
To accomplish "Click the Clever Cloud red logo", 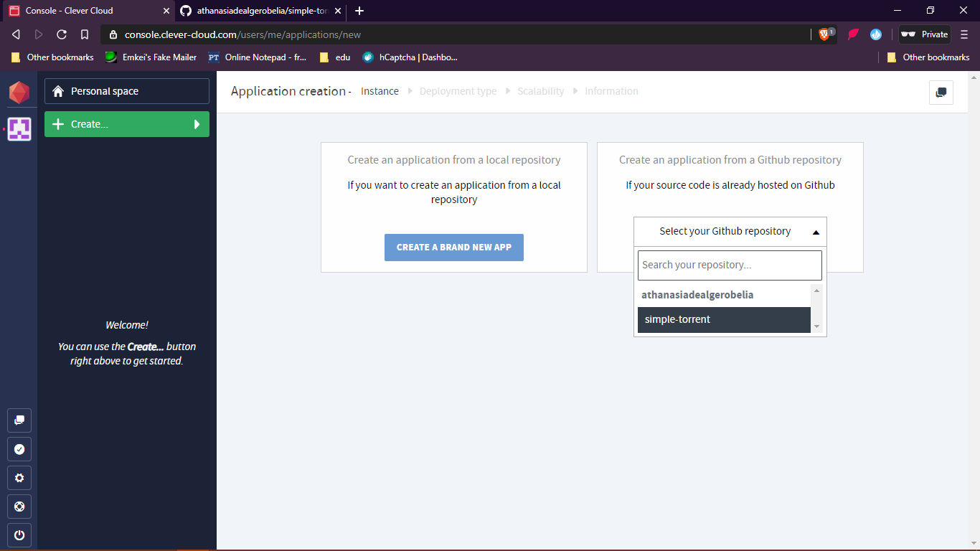I will click(19, 93).
